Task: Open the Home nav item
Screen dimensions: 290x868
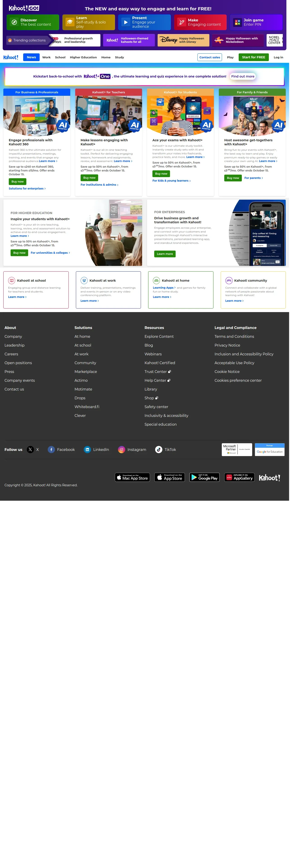Action: click(106, 57)
